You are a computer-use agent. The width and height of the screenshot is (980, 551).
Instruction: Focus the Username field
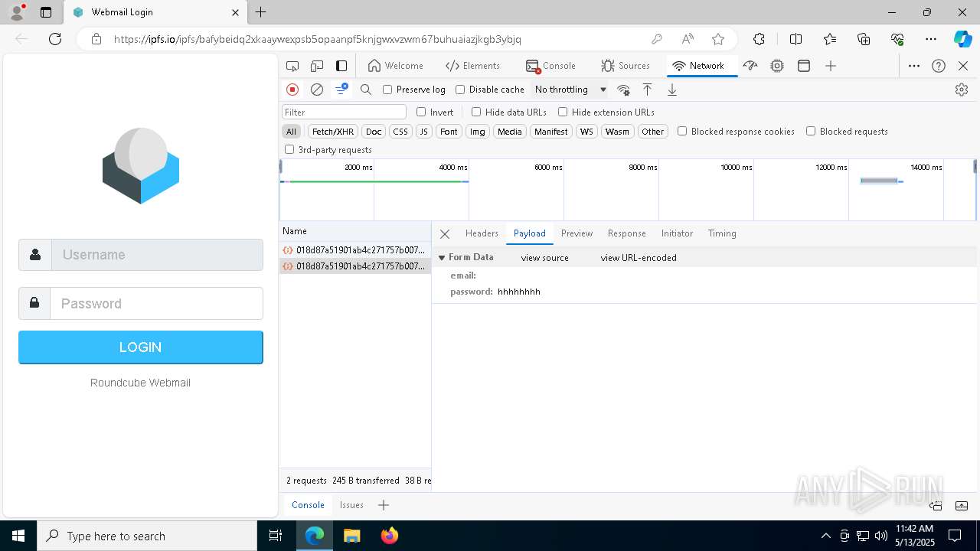pos(157,255)
